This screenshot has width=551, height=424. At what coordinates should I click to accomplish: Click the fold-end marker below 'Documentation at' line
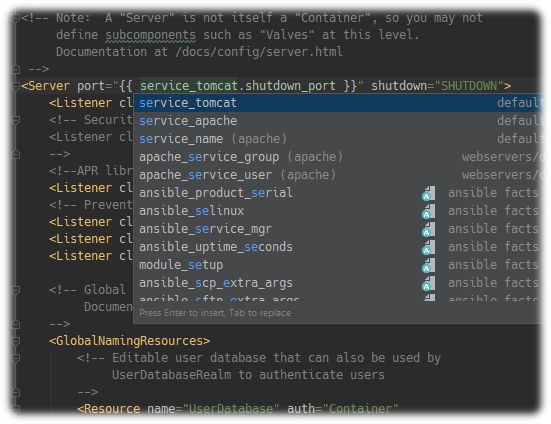(x=15, y=69)
